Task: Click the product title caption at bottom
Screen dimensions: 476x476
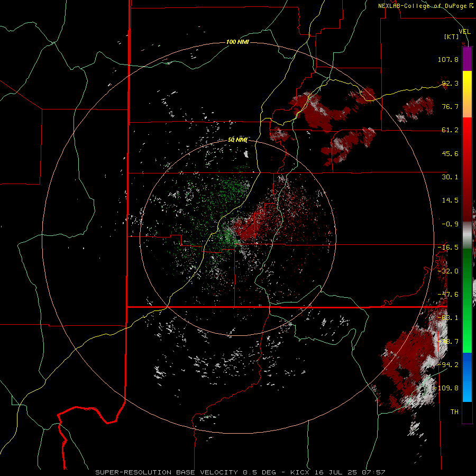Action: point(240,472)
